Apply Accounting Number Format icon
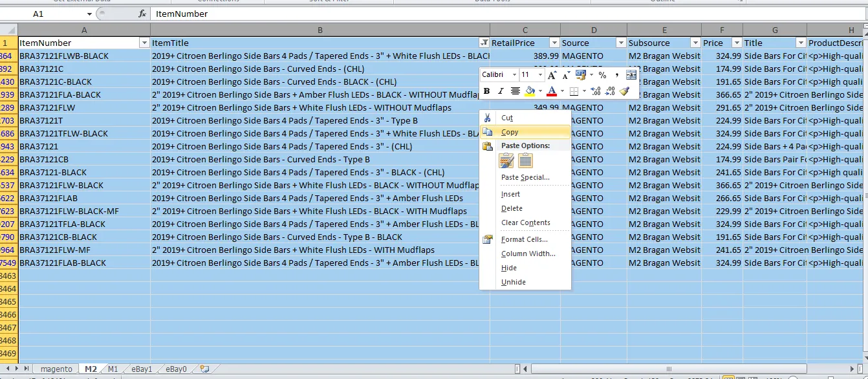Viewport: 868px width, 379px height. click(x=580, y=75)
